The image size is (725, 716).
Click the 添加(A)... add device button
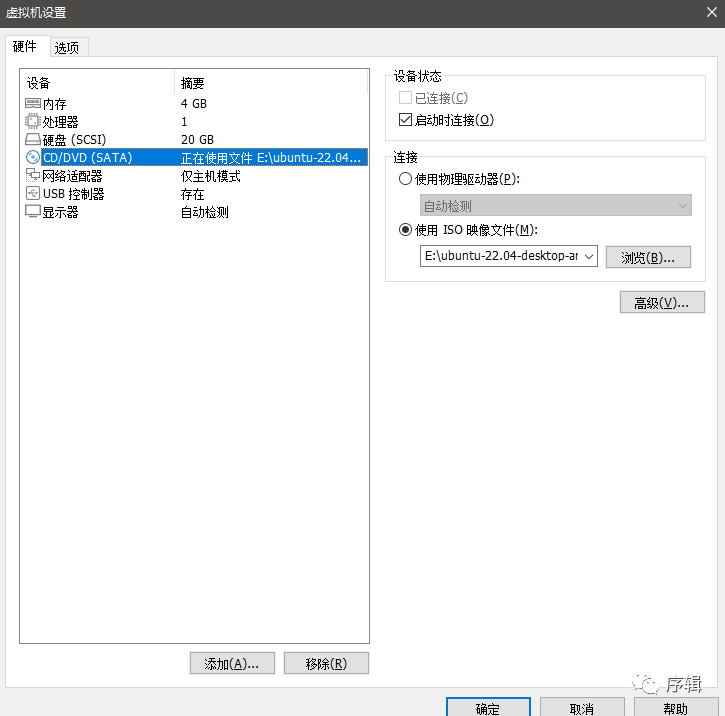coord(232,664)
